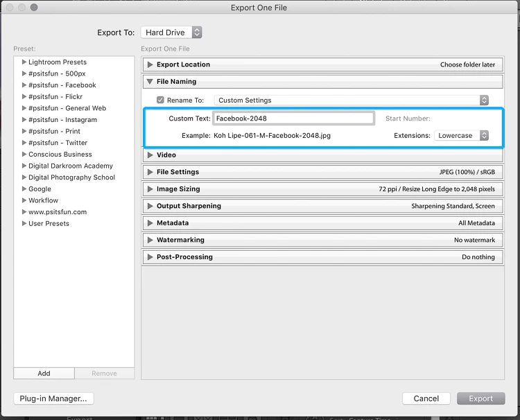This screenshot has width=520, height=420.
Task: Expand the Watermarking section
Action: pyautogui.click(x=150, y=240)
